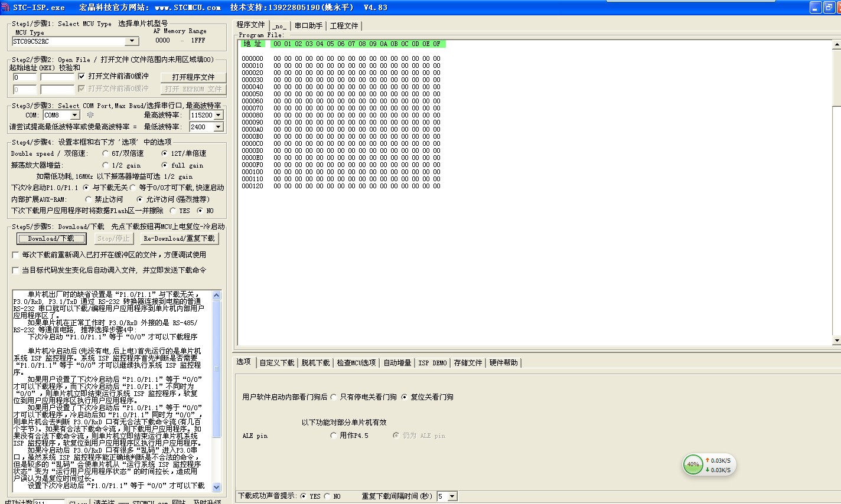841x504 pixels.
Task: Open the 脱机下载 tab
Action: tap(316, 363)
